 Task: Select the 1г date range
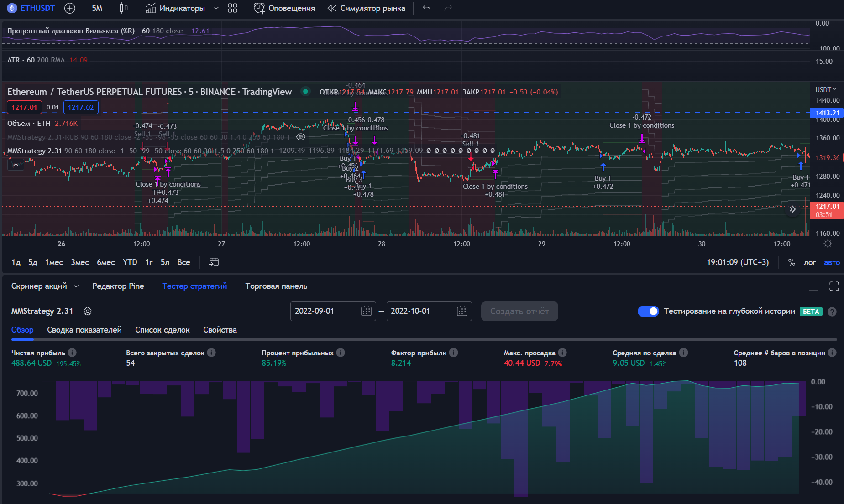coord(149,262)
